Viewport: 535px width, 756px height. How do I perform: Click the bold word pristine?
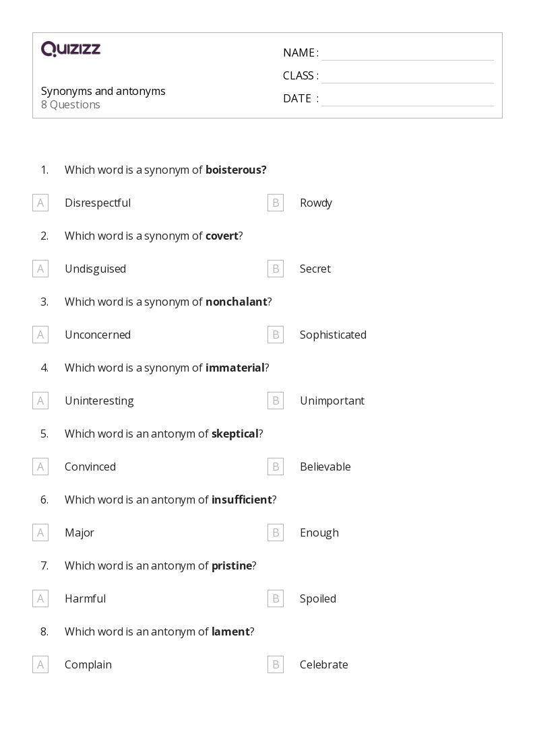coord(231,565)
